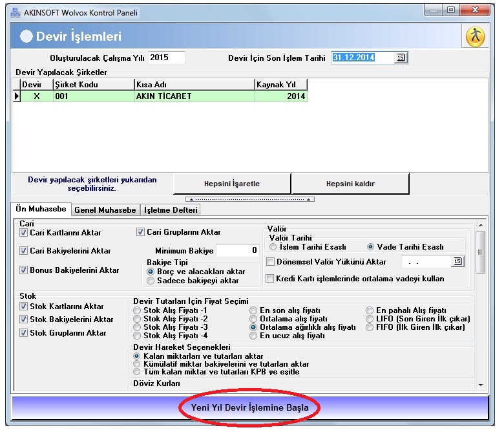Switch to the Genel Muhasebe tab
The height and width of the screenshot is (432, 504).
(x=105, y=210)
